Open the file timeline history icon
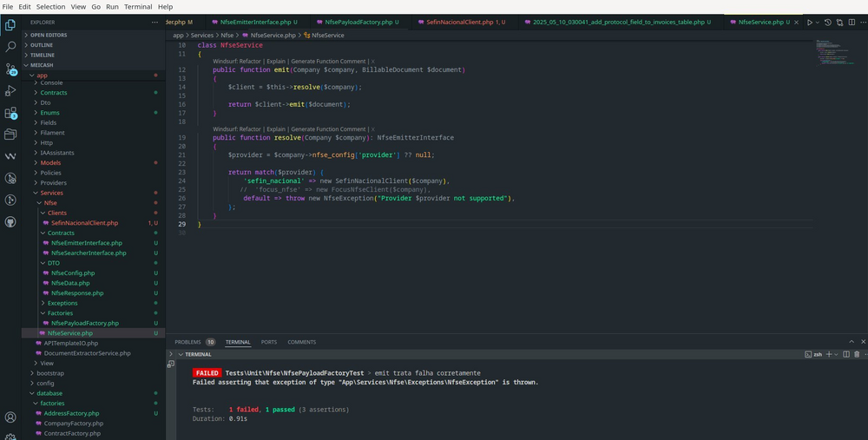 click(x=827, y=22)
